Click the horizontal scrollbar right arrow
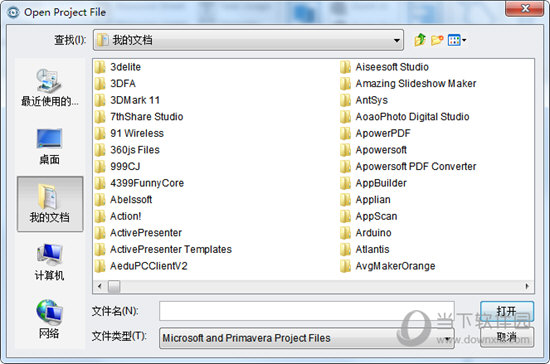Viewport: 550px width, 364px height. pos(527,287)
